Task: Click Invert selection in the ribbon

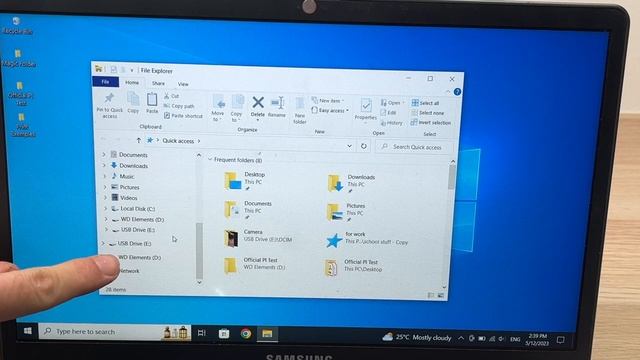Action: 431,123
